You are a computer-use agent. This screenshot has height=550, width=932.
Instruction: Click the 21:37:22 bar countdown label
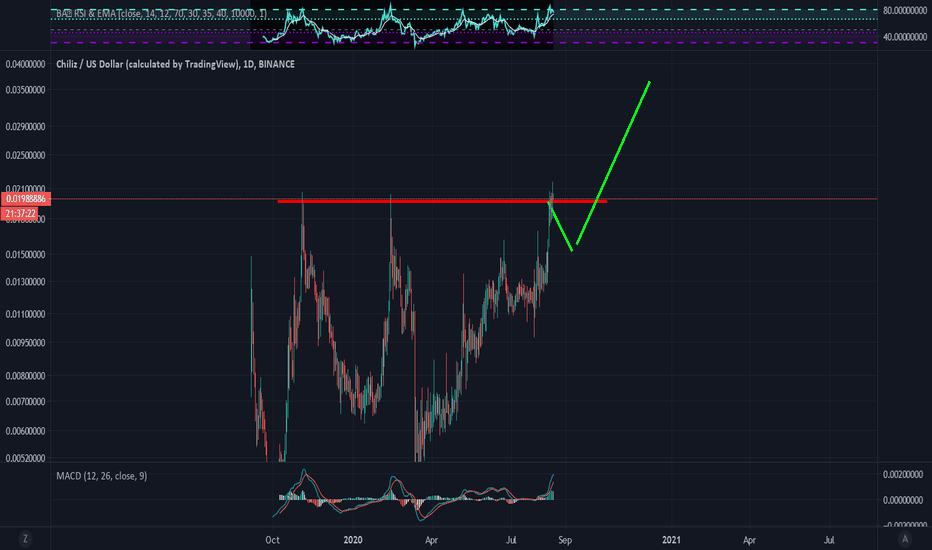[x=20, y=213]
